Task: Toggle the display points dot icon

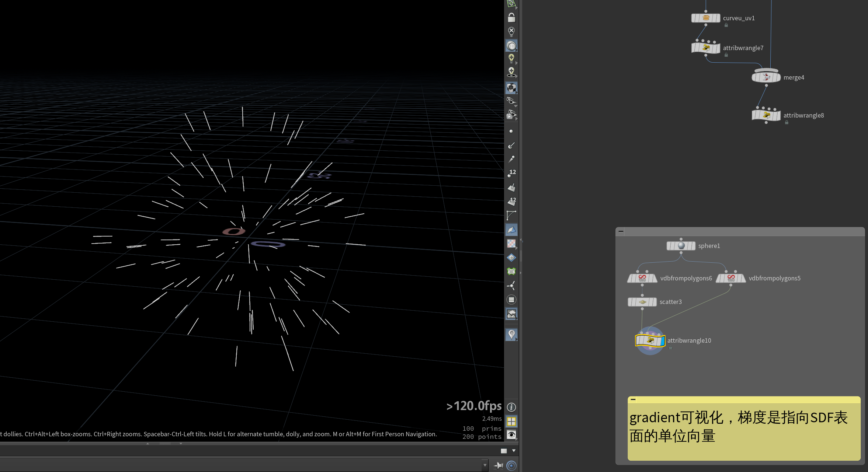Action: (511, 131)
